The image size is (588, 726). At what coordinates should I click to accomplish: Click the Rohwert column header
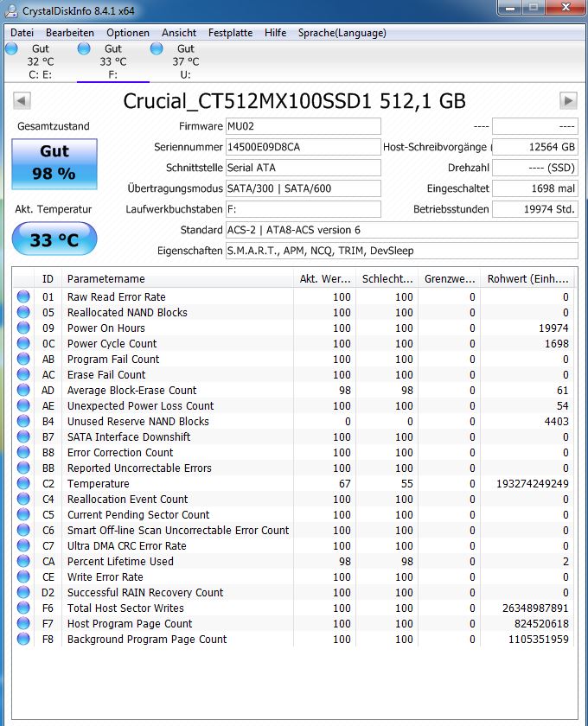[527, 278]
